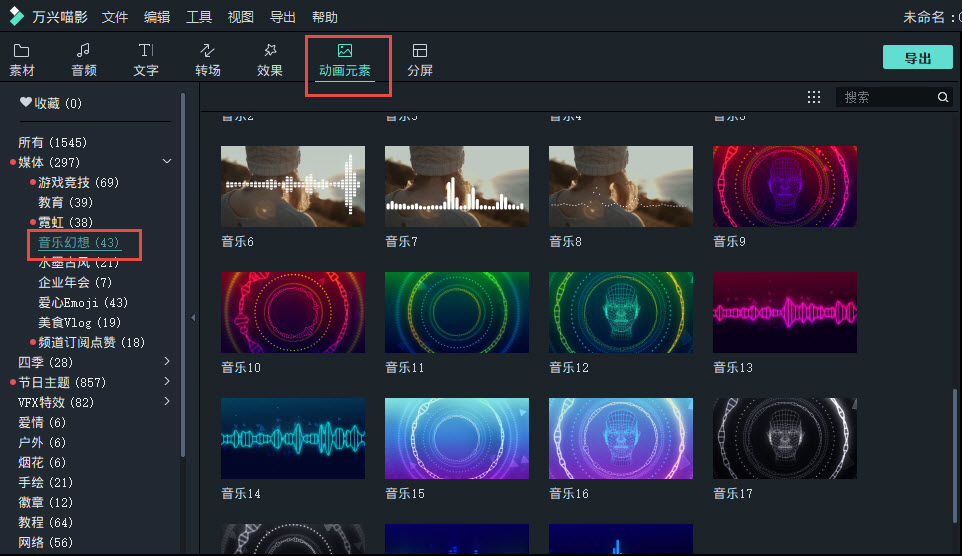Viewport: 962px width, 556px height.
Task: Click the 音乐14 label text
Action: click(x=241, y=493)
